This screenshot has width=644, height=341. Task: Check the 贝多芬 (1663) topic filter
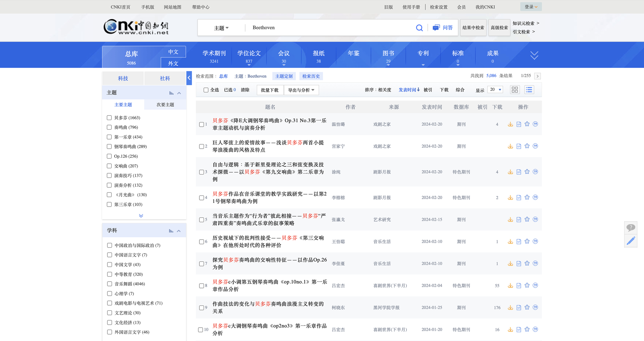click(109, 118)
